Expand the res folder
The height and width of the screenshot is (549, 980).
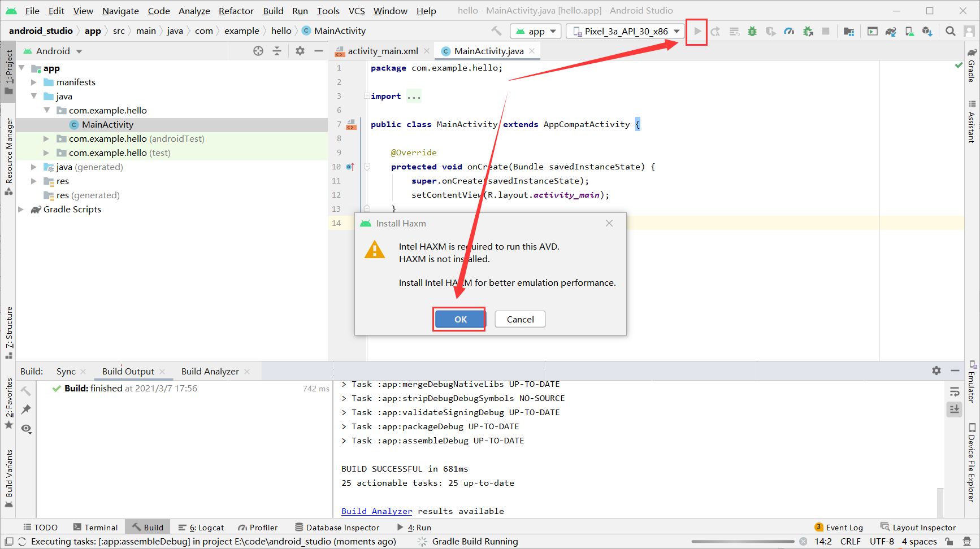[x=34, y=181]
